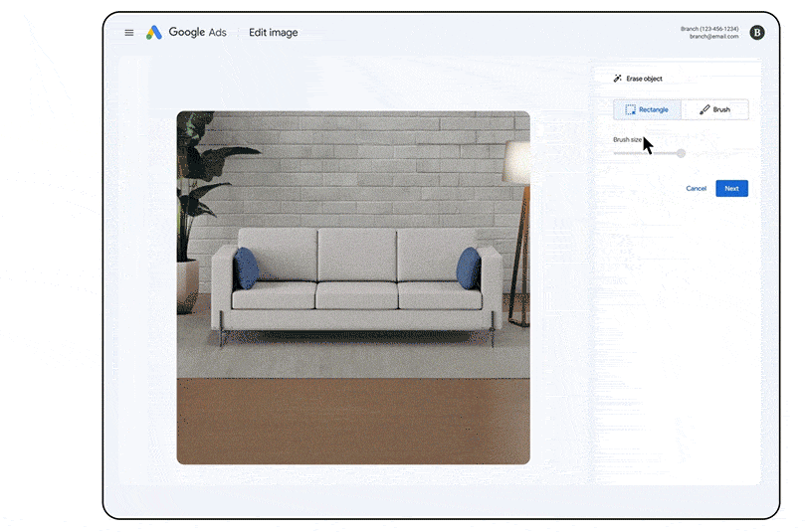This screenshot has width=806, height=532.
Task: Click the floor lamp shade in the image
Action: pyautogui.click(x=516, y=162)
